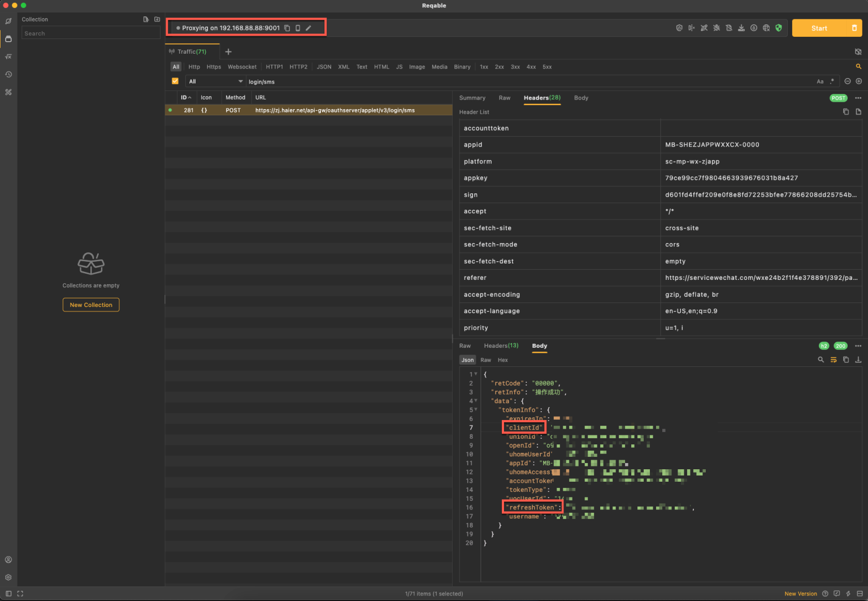The image size is (868, 601).
Task: Open the user account icon at the sidebar bottom
Action: (x=8, y=560)
